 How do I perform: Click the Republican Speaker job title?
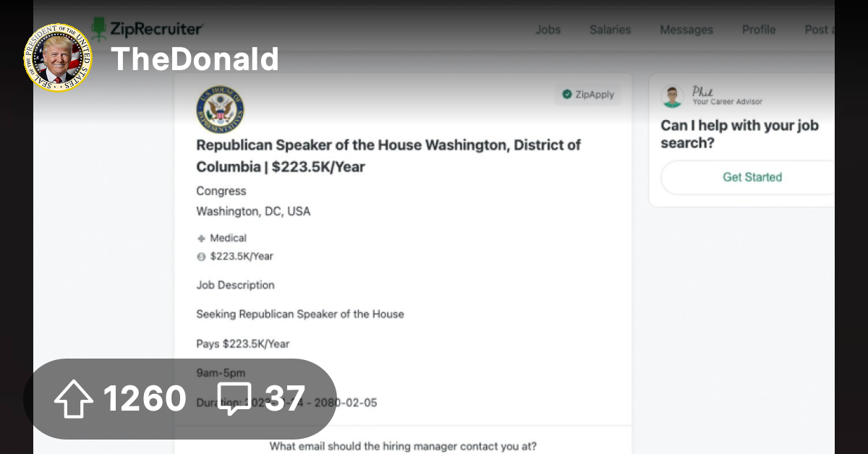pos(388,155)
